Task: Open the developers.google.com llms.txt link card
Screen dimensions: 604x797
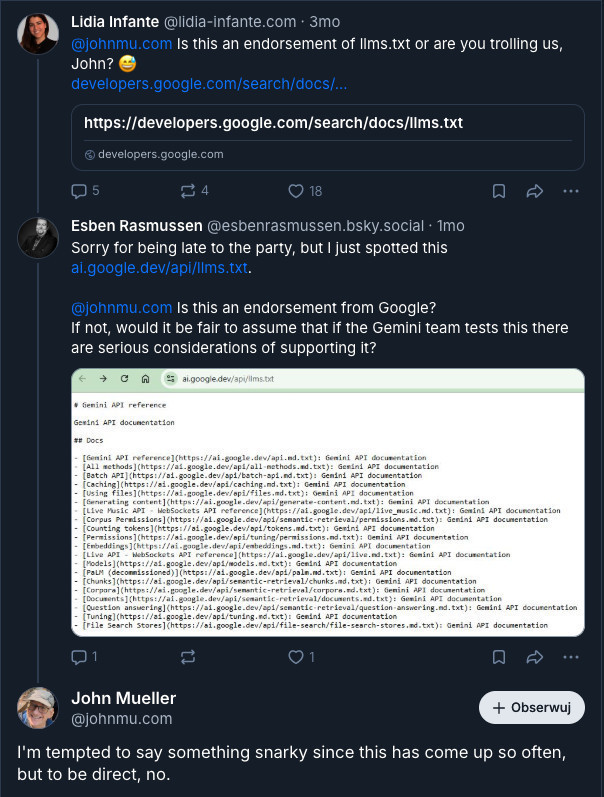Action: [x=327, y=137]
